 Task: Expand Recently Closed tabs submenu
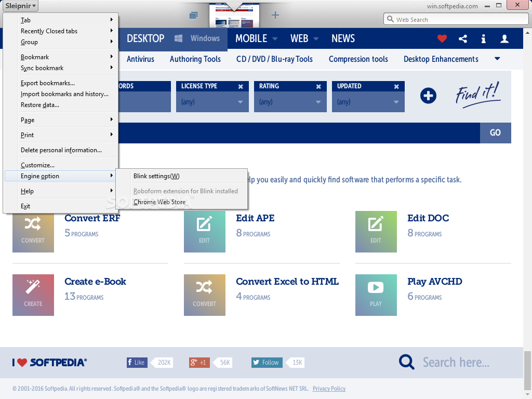(60, 31)
